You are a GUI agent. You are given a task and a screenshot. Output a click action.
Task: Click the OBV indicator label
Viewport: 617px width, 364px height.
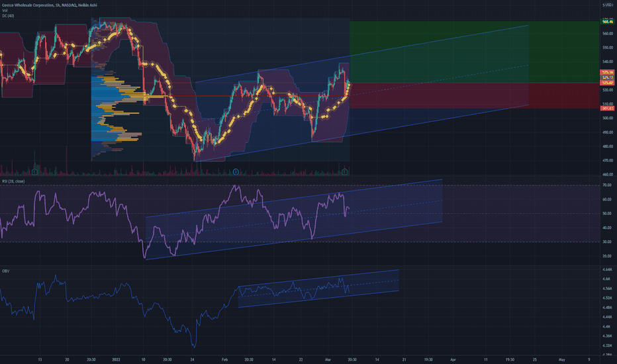pyautogui.click(x=5, y=271)
